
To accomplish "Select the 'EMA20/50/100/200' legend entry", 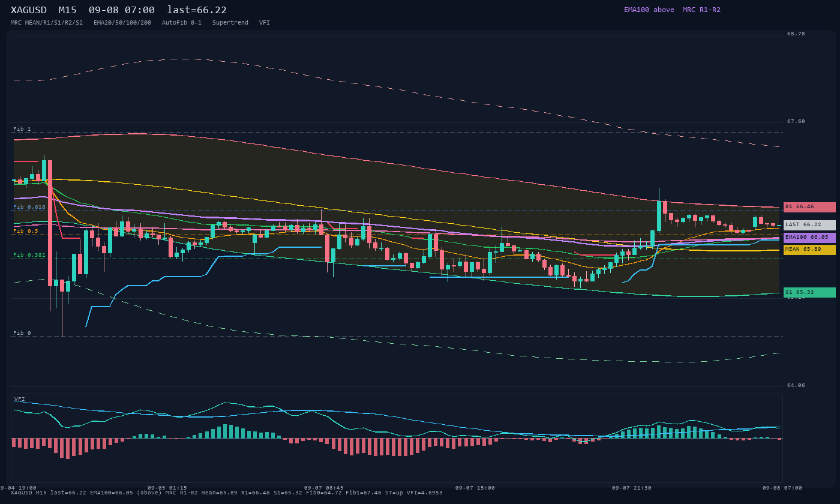I will click(x=122, y=23).
